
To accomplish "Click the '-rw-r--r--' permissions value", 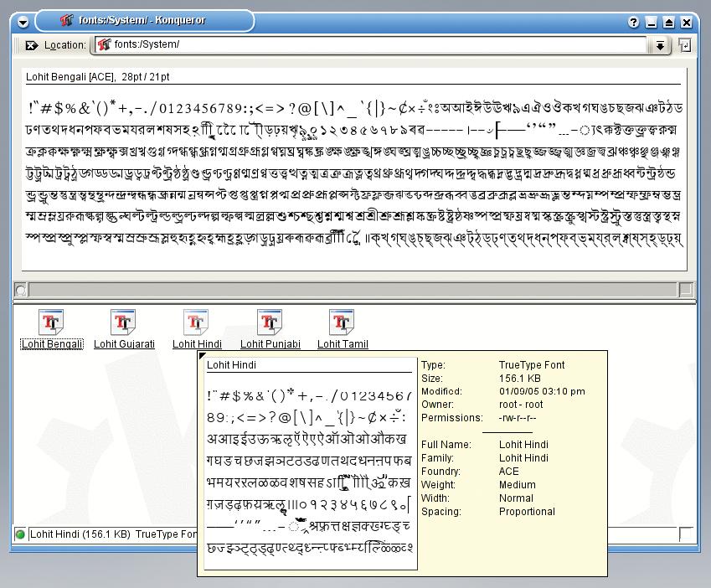I will coord(518,418).
